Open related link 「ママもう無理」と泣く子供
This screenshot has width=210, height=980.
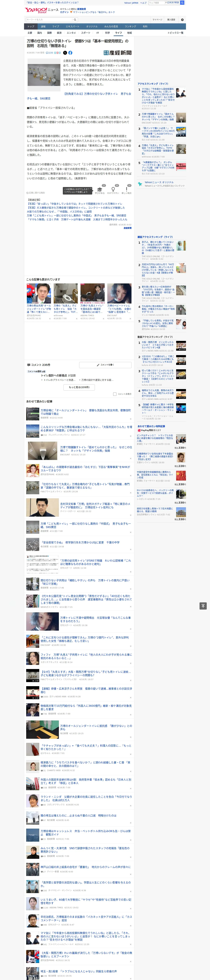click(x=77, y=220)
